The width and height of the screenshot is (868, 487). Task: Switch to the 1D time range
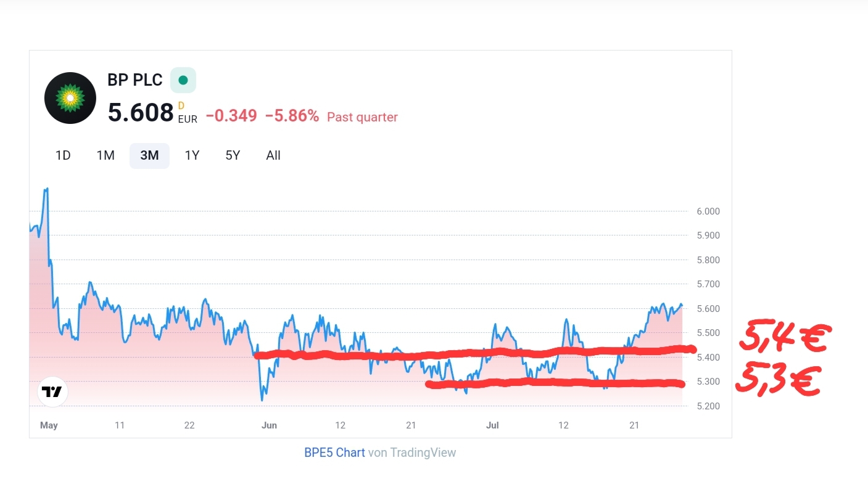[x=63, y=155]
